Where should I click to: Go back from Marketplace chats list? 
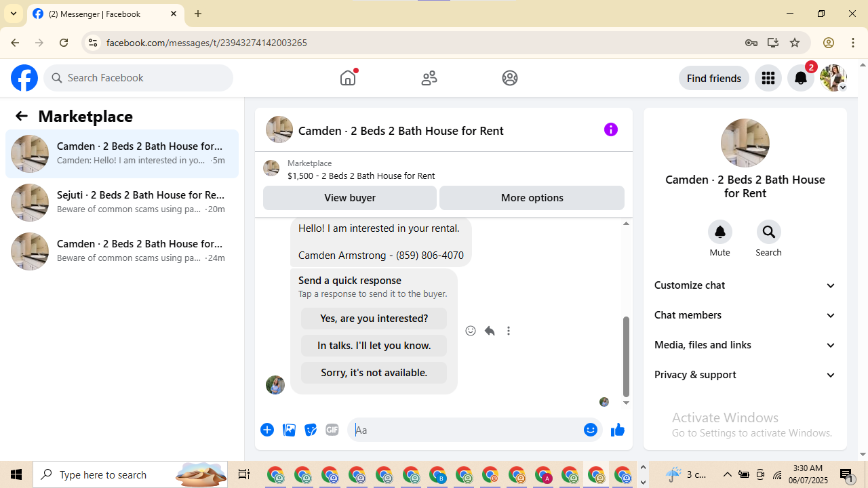point(22,116)
